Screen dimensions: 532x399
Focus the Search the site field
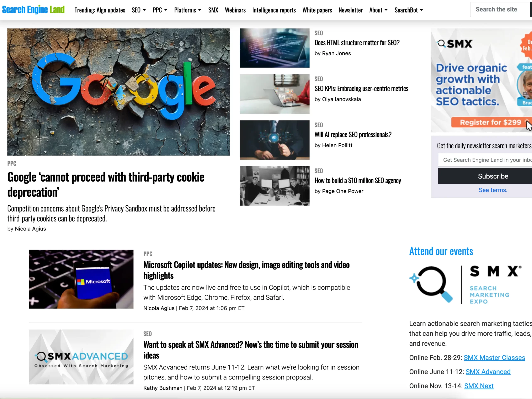point(500,10)
